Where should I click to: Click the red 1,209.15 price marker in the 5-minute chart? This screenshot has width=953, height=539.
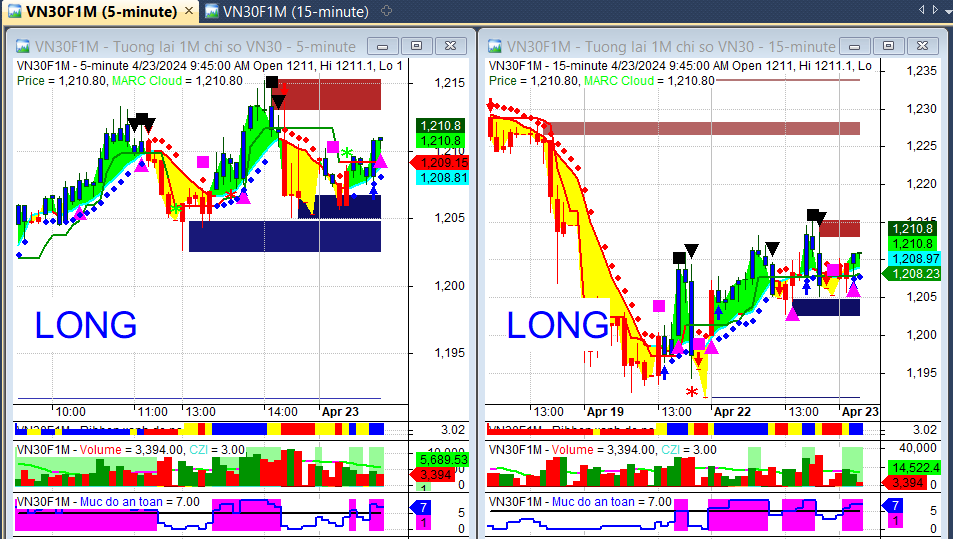pos(439,163)
